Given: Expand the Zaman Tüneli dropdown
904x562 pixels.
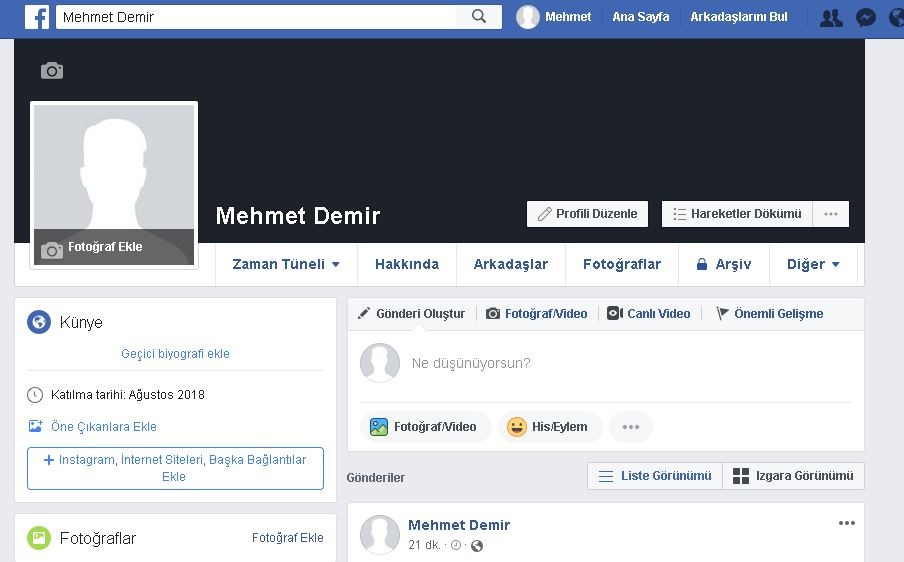Looking at the screenshot, I should [286, 264].
